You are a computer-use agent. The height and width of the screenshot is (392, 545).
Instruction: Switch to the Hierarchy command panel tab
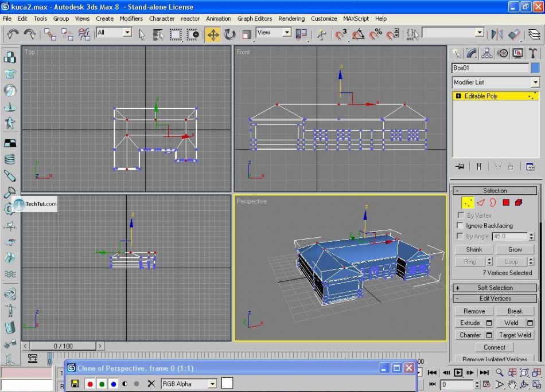pyautogui.click(x=486, y=53)
